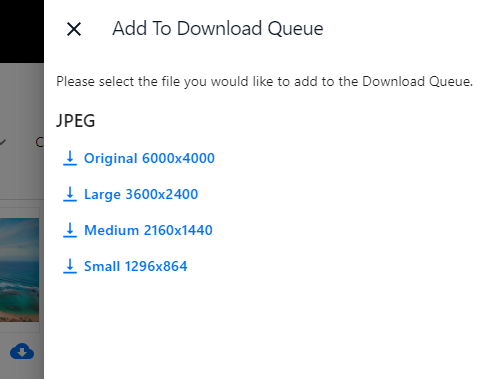Click the Add To Download Queue title
502x379 pixels.
[218, 28]
